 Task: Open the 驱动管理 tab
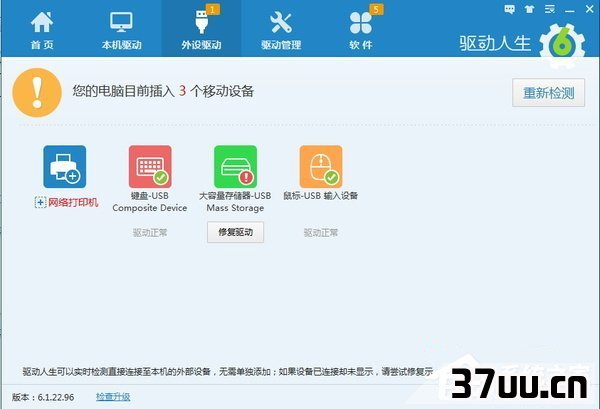[x=281, y=29]
